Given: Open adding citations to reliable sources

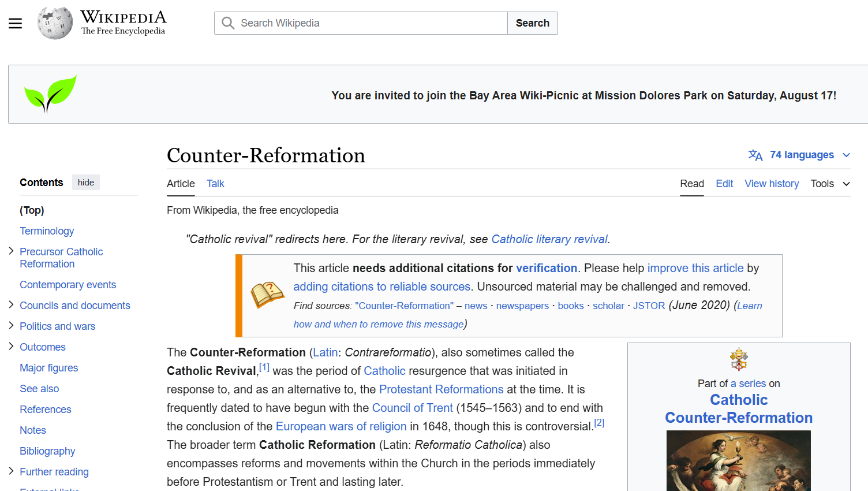Looking at the screenshot, I should (x=382, y=287).
